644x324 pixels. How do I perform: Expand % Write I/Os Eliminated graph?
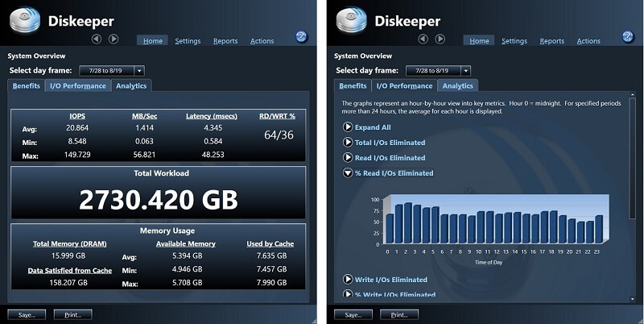pyautogui.click(x=390, y=293)
